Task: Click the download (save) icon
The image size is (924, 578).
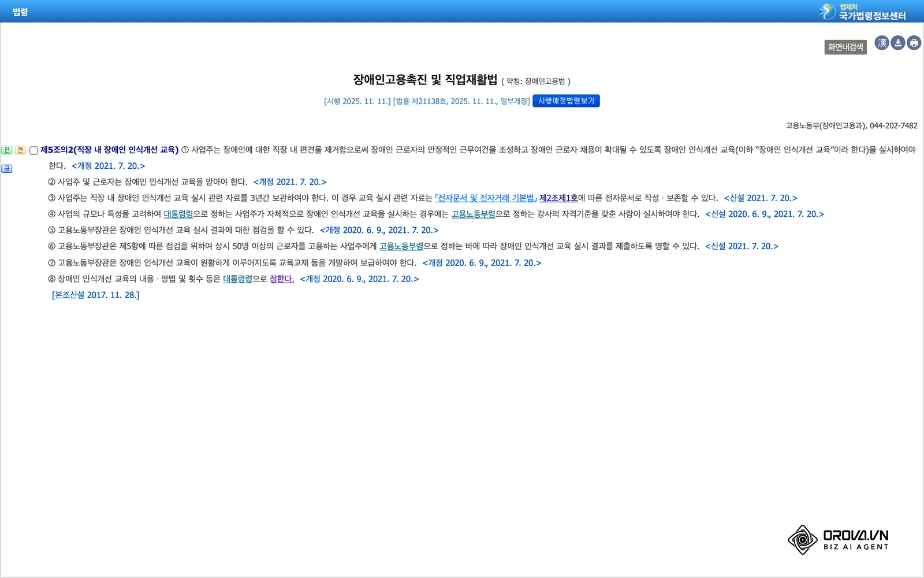Action: 898,43
